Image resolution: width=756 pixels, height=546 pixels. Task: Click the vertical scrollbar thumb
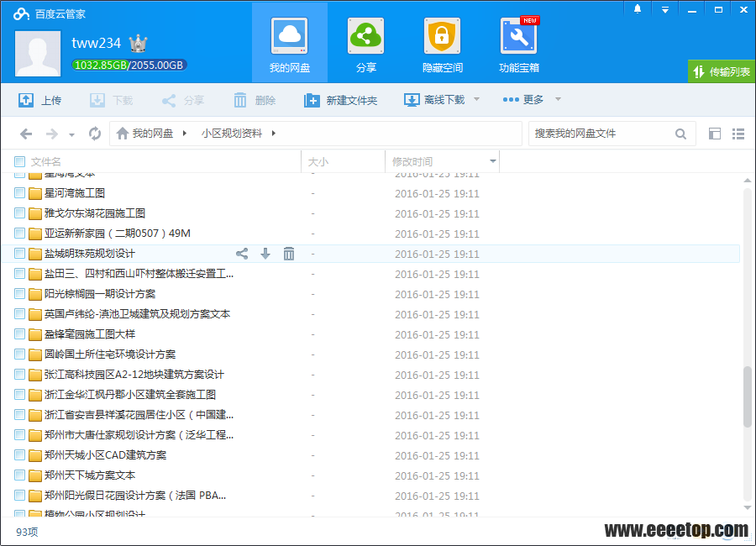pyautogui.click(x=748, y=396)
